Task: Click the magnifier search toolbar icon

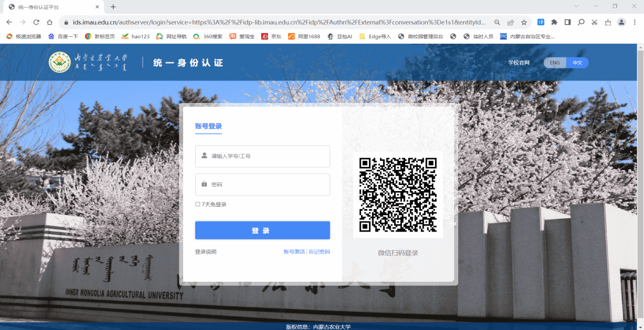Action: click(581, 22)
